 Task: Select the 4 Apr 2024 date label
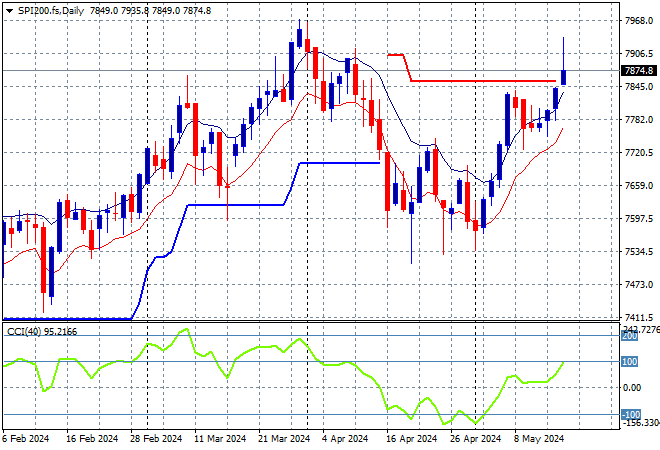tap(349, 438)
